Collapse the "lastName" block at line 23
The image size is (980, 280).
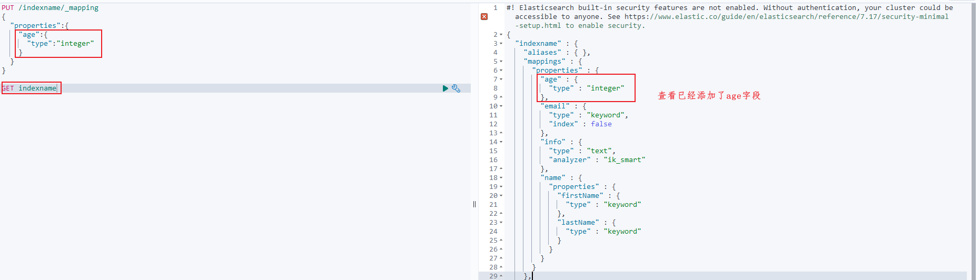click(501, 223)
